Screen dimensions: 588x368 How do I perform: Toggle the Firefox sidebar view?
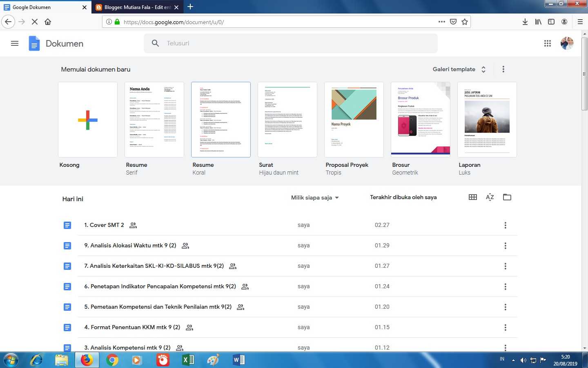[x=551, y=22]
